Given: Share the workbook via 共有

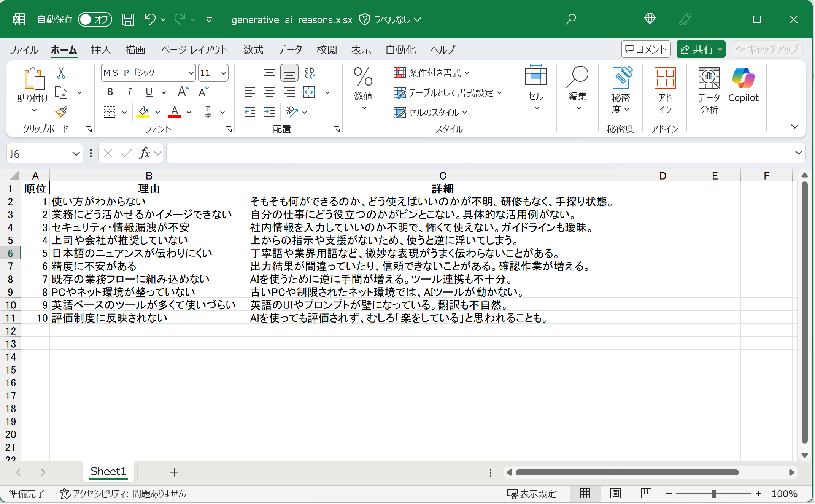Looking at the screenshot, I should 701,49.
